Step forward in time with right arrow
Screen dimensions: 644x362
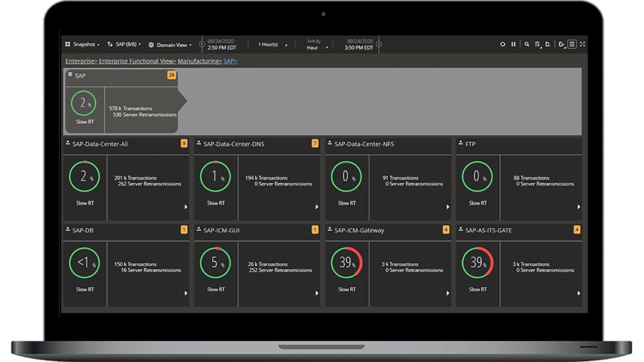[379, 45]
